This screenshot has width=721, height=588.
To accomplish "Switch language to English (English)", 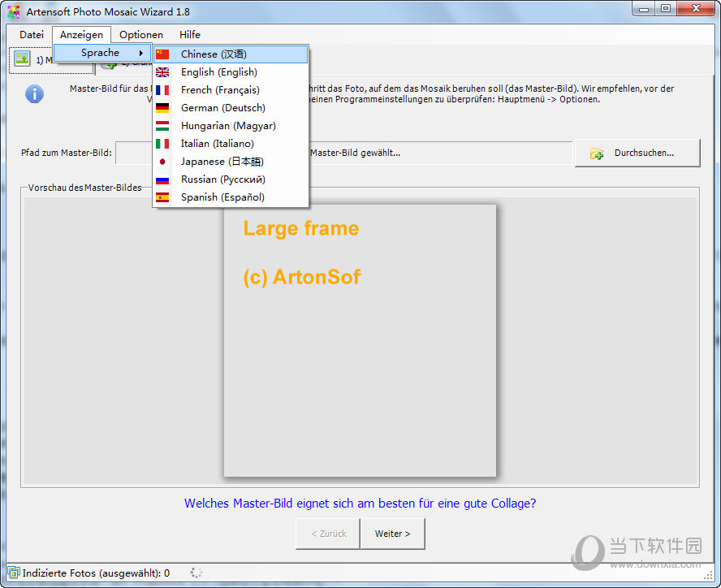I will pyautogui.click(x=231, y=72).
